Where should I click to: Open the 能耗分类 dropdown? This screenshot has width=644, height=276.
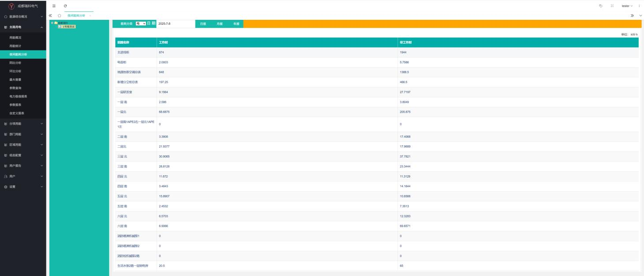141,23
